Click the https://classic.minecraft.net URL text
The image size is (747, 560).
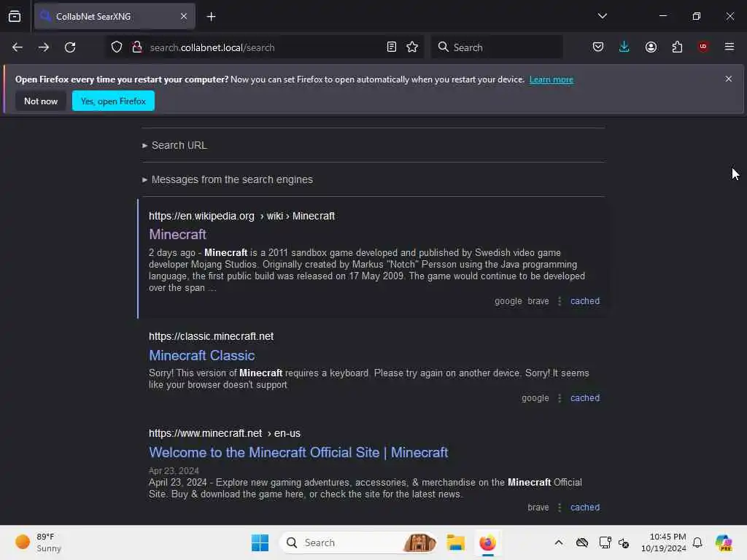pyautogui.click(x=211, y=337)
